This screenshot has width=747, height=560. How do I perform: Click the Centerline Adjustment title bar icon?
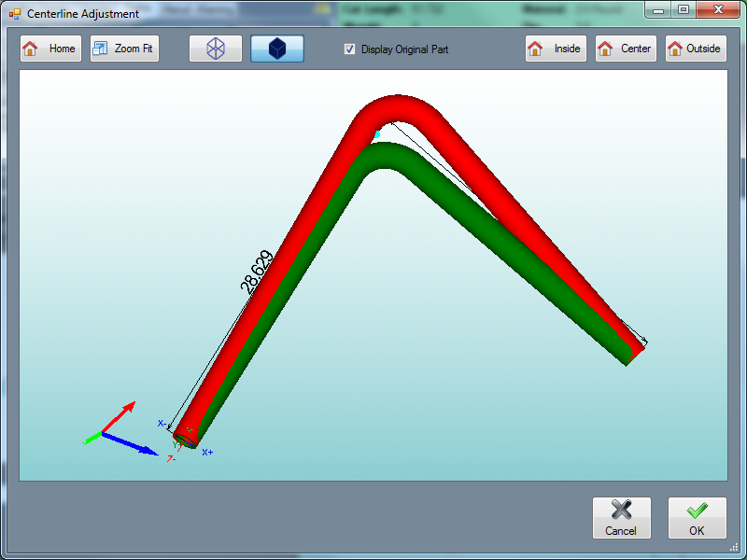(x=14, y=13)
